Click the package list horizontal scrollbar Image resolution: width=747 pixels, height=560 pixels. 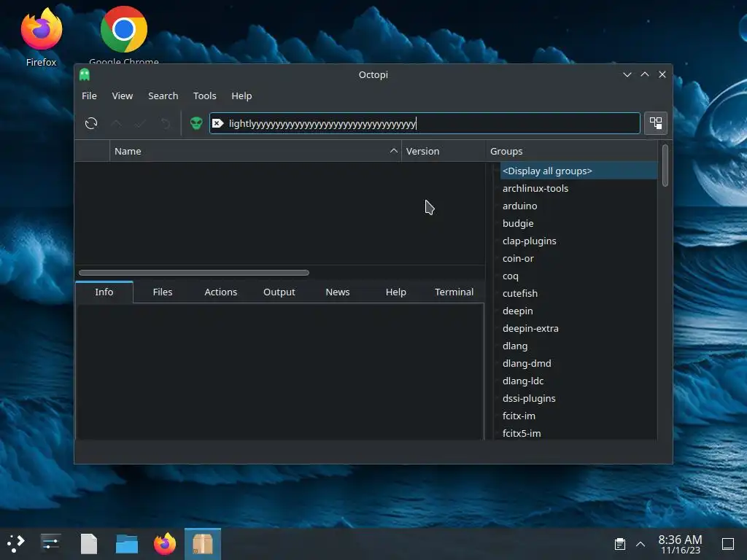pos(194,273)
